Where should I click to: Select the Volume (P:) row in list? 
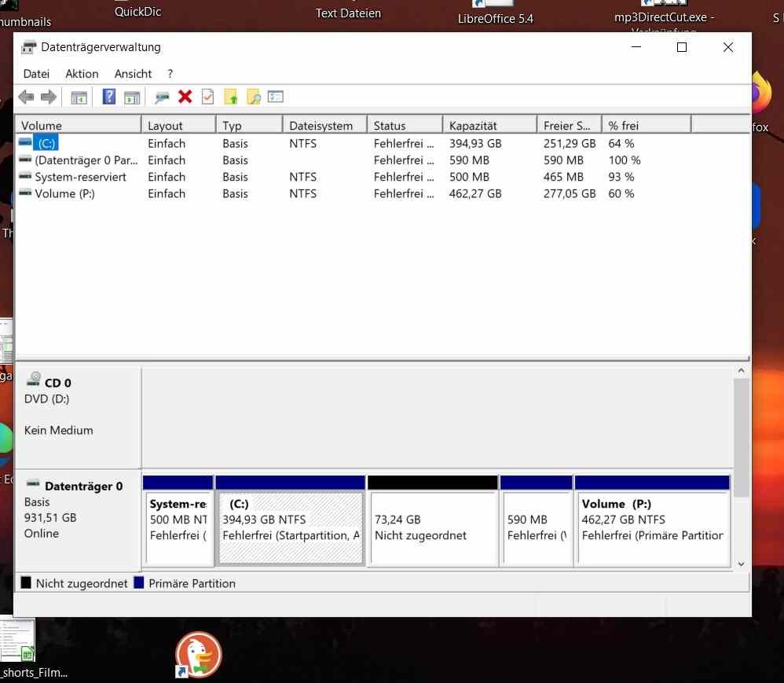(x=64, y=193)
